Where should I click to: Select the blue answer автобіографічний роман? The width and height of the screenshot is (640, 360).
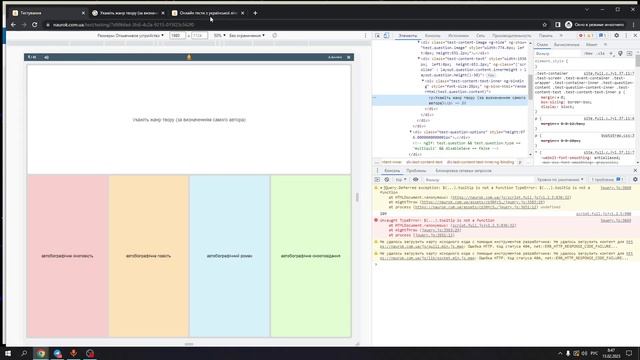pos(229,256)
